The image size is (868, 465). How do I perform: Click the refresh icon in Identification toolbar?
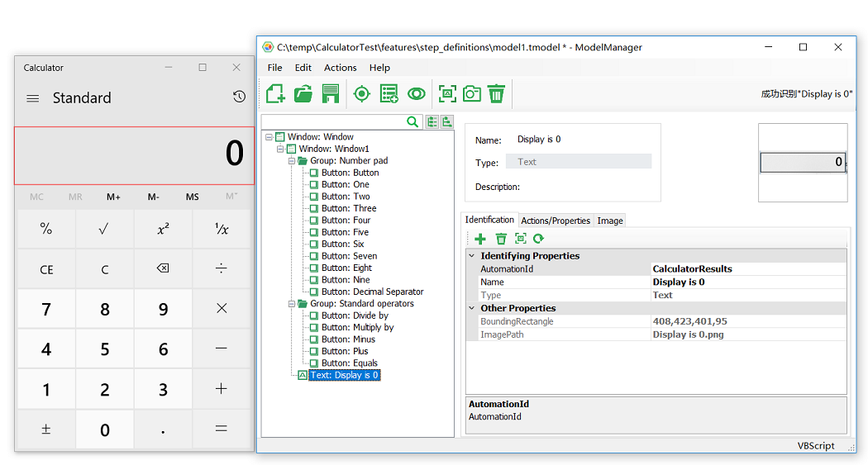coord(539,239)
